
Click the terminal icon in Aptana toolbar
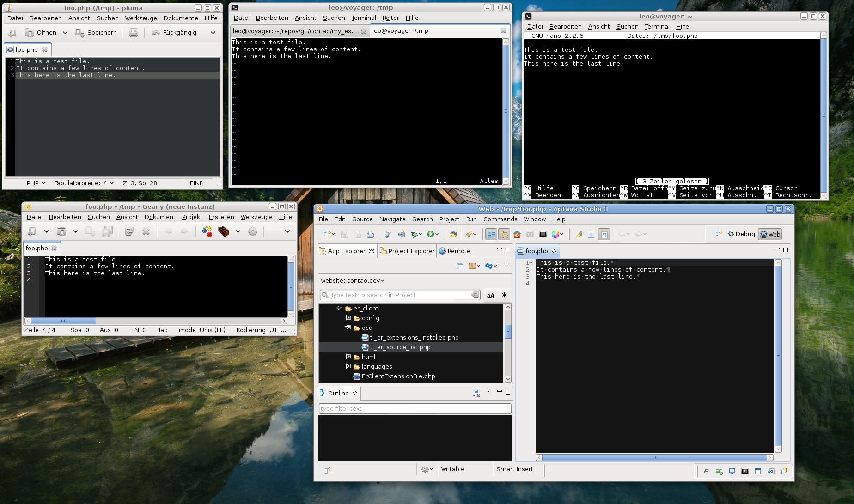(x=543, y=234)
